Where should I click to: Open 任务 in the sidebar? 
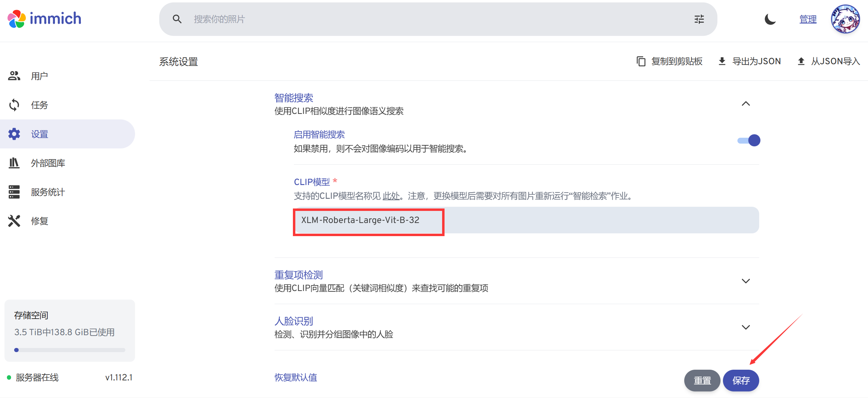[x=39, y=105]
